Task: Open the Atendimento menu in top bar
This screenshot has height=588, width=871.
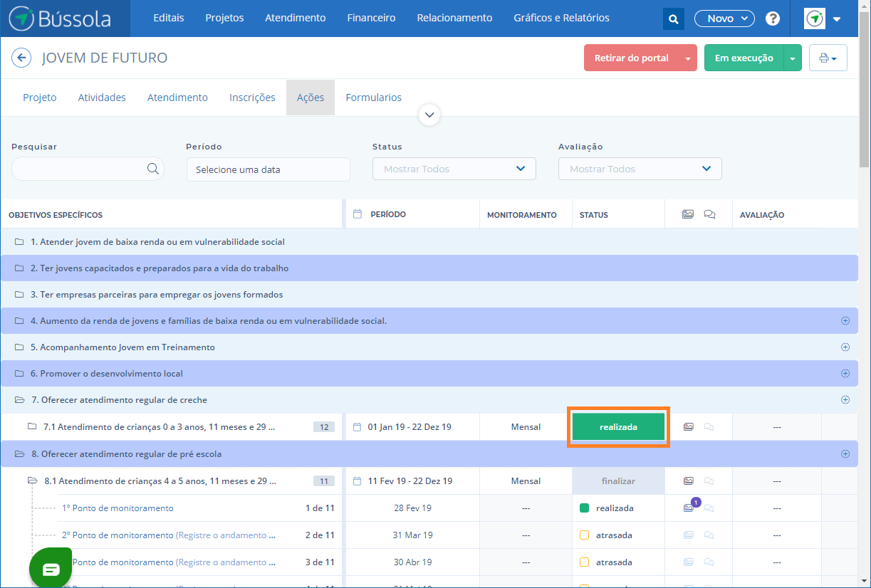Action: pyautogui.click(x=296, y=19)
